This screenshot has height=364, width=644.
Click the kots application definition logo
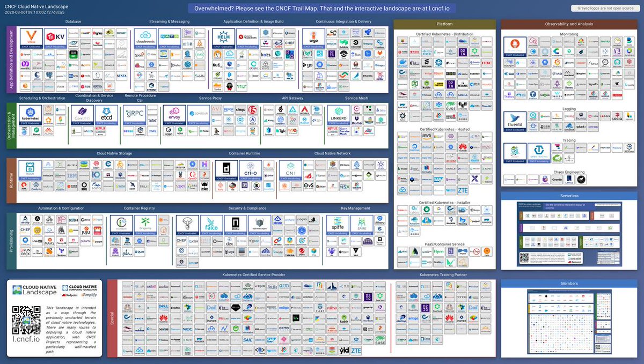(265, 54)
